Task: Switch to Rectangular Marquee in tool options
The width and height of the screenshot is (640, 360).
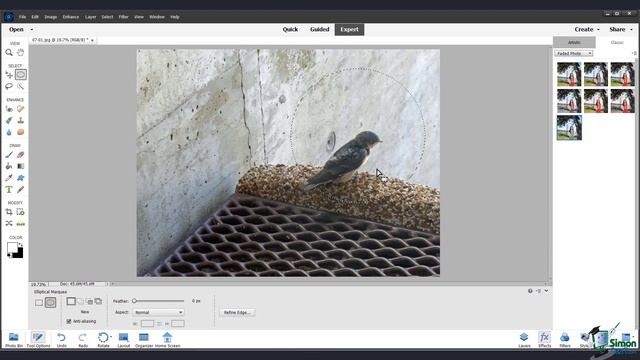Action: point(39,302)
